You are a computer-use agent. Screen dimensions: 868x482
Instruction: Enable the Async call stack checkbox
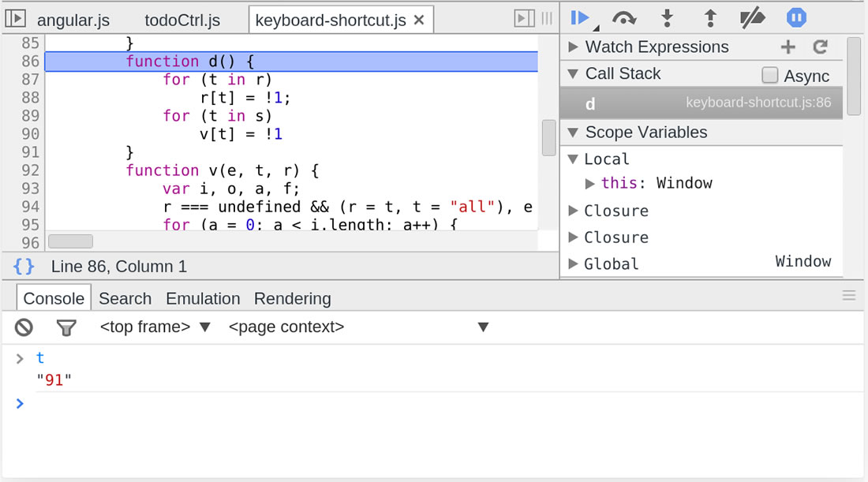click(x=770, y=76)
